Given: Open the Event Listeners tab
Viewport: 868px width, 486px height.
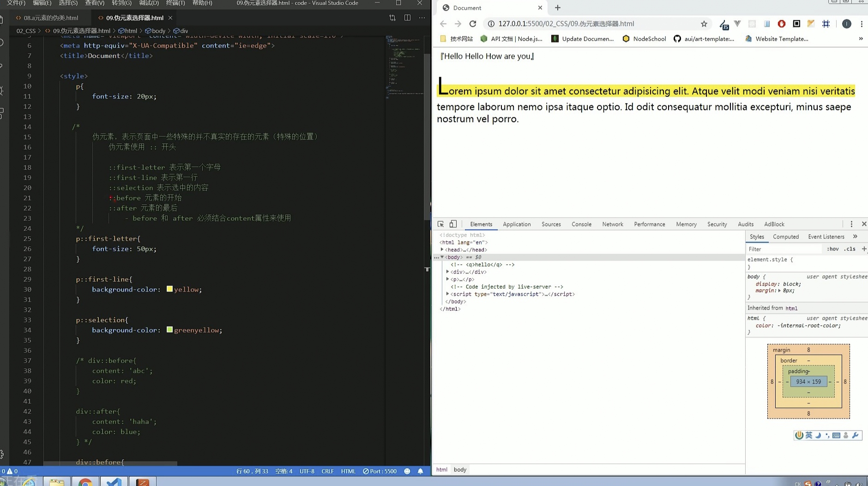Looking at the screenshot, I should 826,237.
